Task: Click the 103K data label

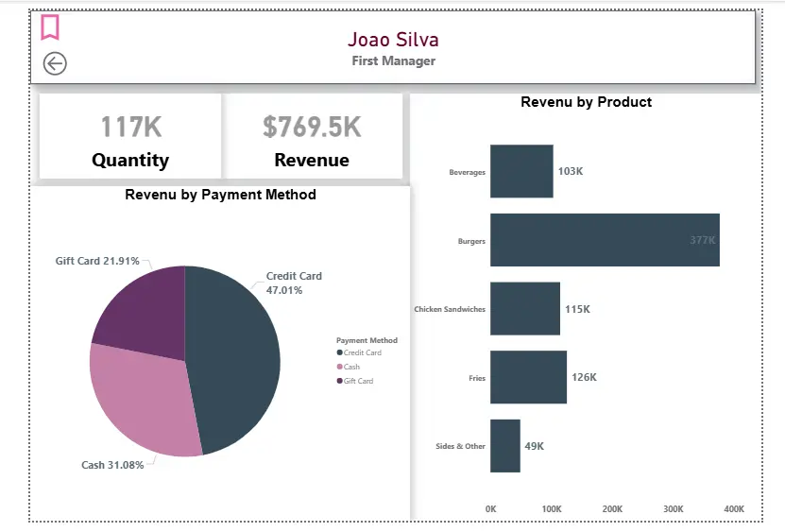Action: pyautogui.click(x=571, y=171)
